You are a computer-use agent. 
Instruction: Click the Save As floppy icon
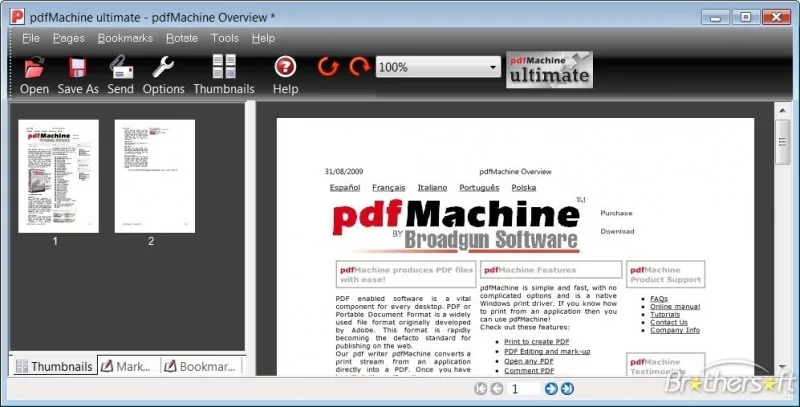pos(78,68)
